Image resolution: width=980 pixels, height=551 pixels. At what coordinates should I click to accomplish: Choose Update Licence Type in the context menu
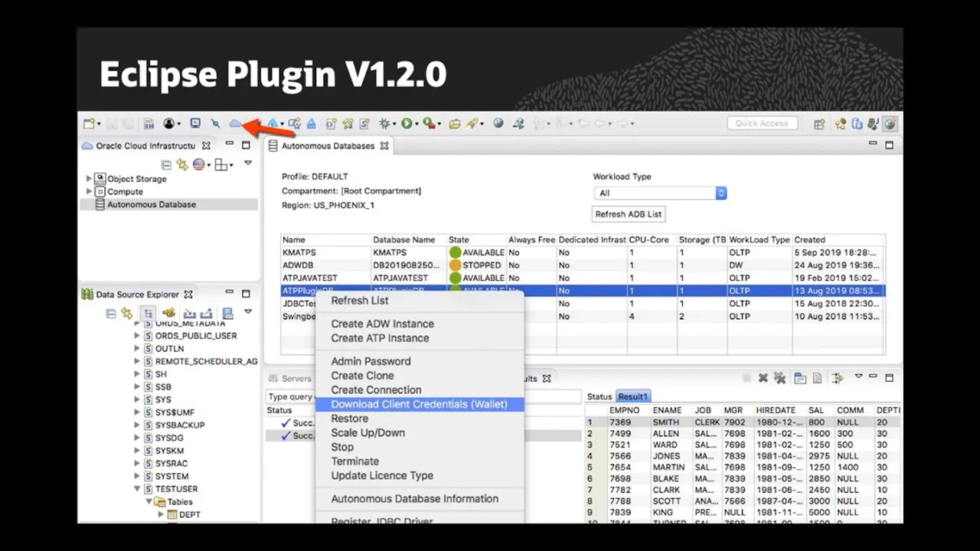click(382, 475)
